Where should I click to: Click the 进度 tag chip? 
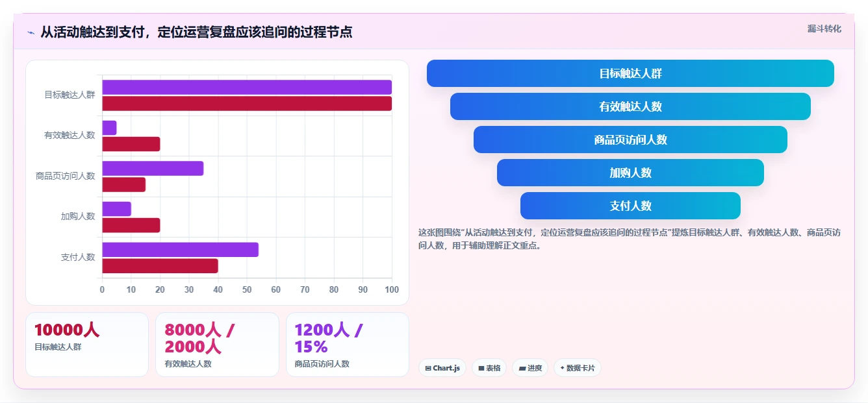tap(530, 368)
